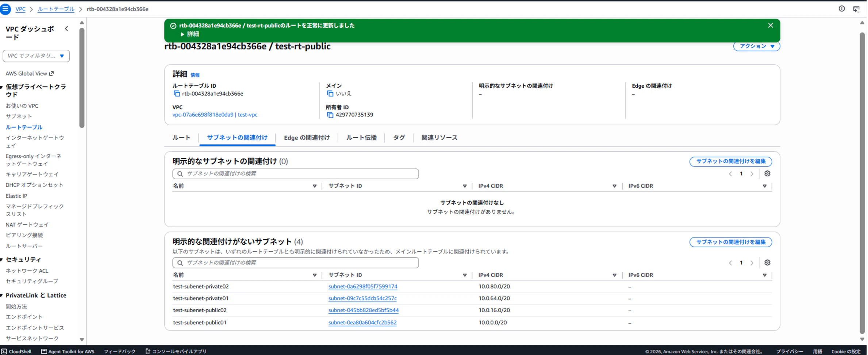Open VPC link vpc-07a6e698f818e0da9 | test-vpc
This screenshot has height=355, width=868.
(215, 115)
